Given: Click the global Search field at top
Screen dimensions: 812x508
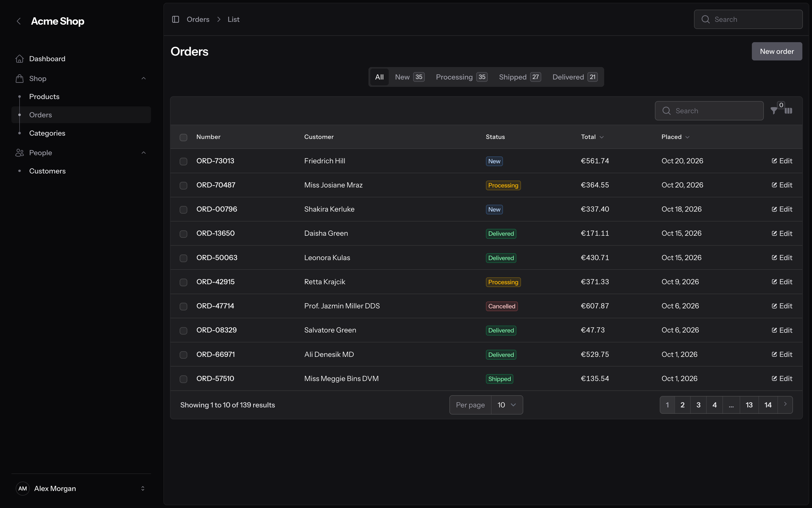Looking at the screenshot, I should click(x=748, y=20).
